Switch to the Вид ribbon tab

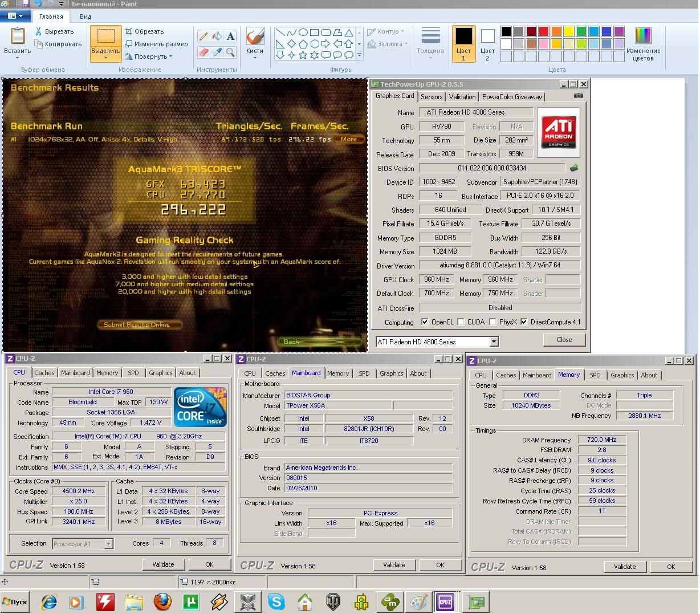pos(86,17)
